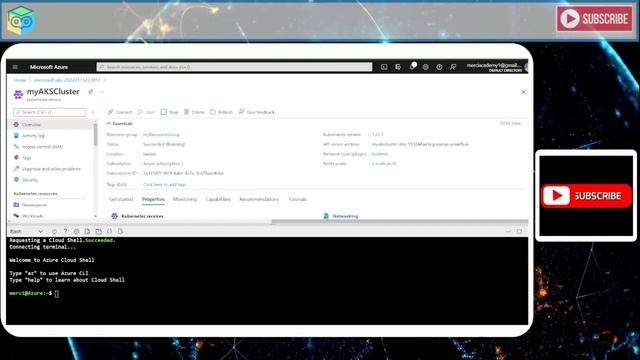Focus the Azure global search box

[x=234, y=67]
